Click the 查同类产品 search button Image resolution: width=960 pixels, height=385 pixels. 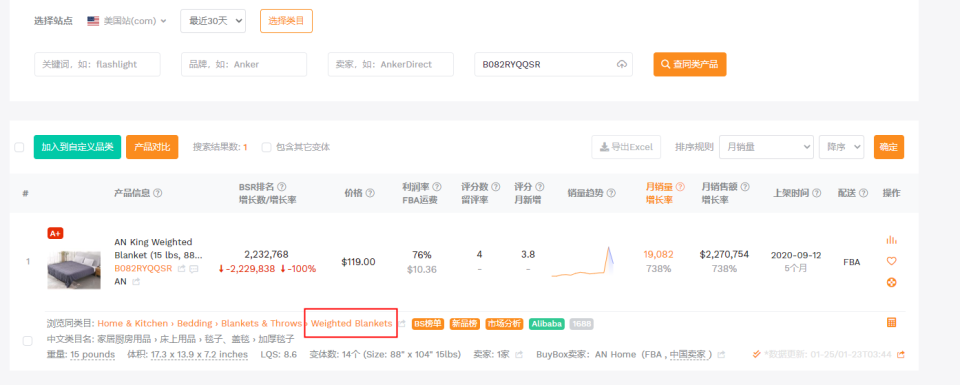[690, 64]
